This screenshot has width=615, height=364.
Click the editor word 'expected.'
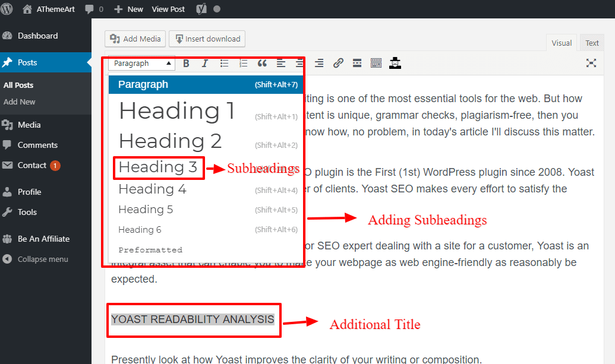coord(134,279)
